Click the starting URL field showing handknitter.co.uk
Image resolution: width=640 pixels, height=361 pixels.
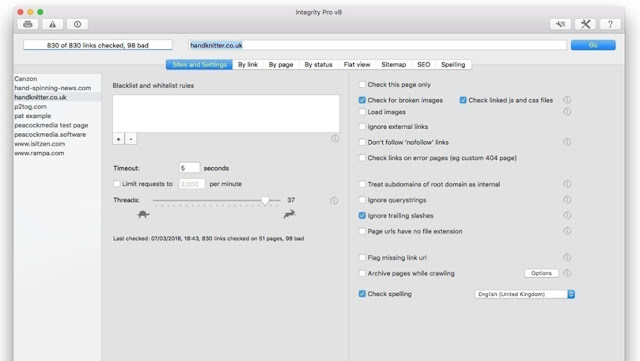point(377,45)
